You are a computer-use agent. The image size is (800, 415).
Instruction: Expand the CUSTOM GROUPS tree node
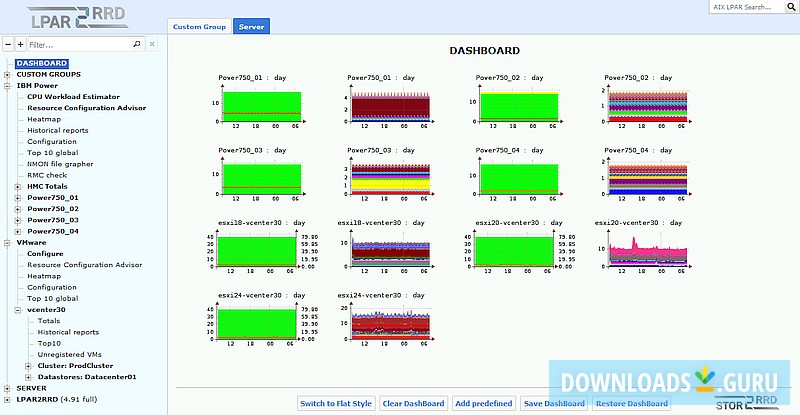coord(7,75)
